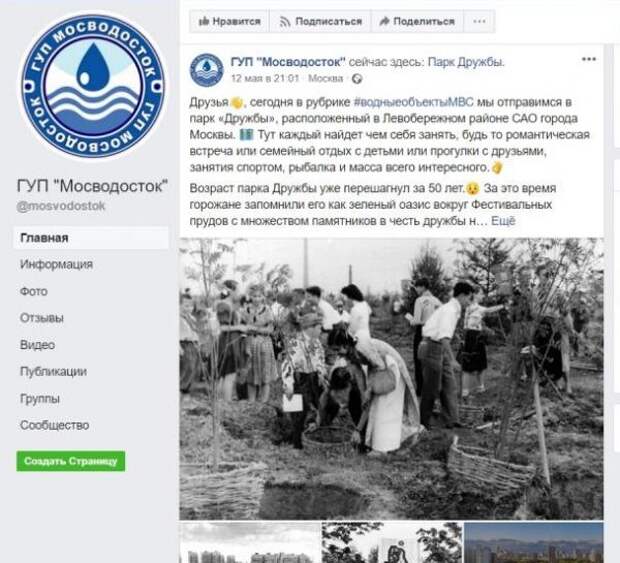Open the Публикации section

click(x=53, y=372)
